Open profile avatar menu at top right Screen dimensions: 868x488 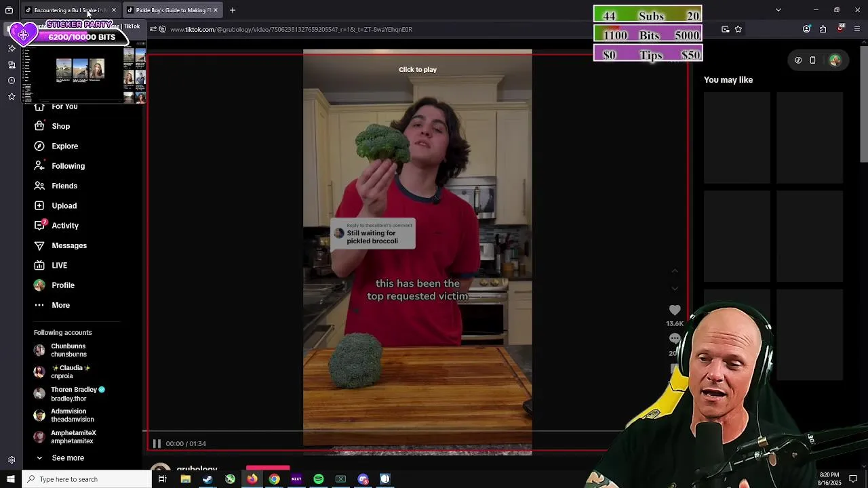pyautogui.click(x=835, y=60)
